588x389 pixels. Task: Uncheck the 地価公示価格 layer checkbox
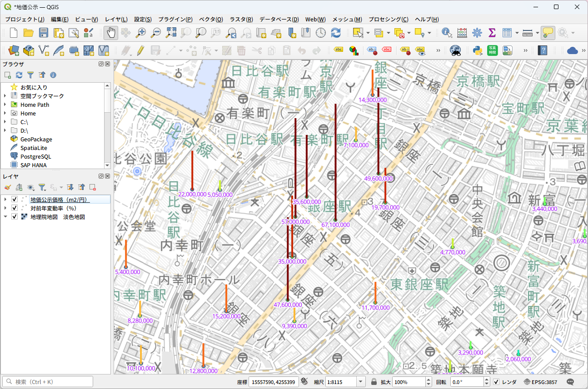(x=15, y=199)
